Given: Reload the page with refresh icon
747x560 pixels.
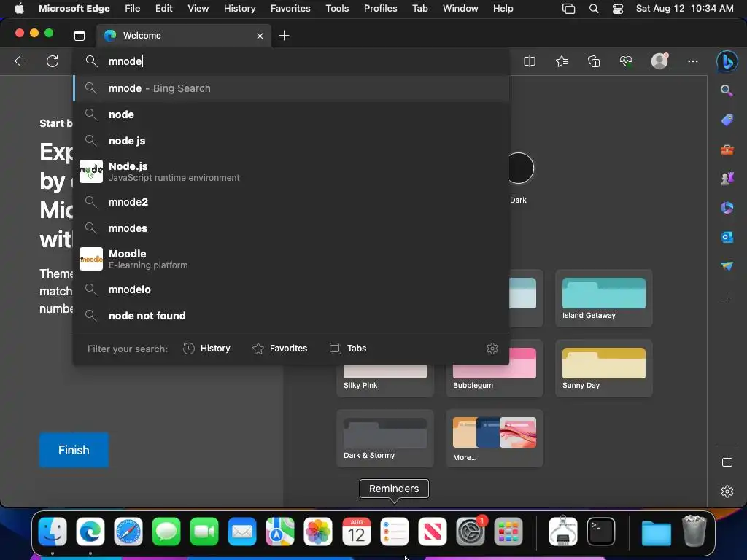Looking at the screenshot, I should [x=53, y=61].
